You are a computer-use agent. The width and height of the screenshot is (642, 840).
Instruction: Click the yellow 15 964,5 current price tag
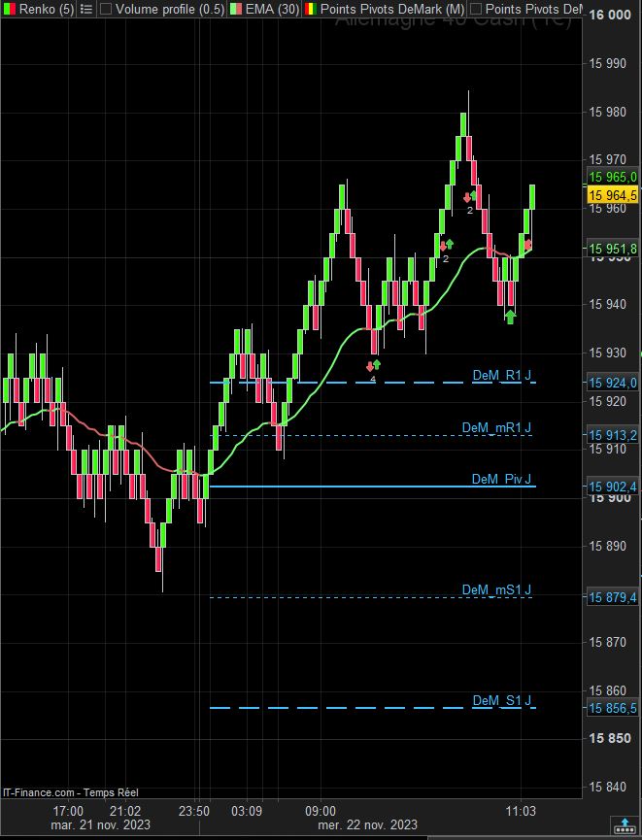613,195
